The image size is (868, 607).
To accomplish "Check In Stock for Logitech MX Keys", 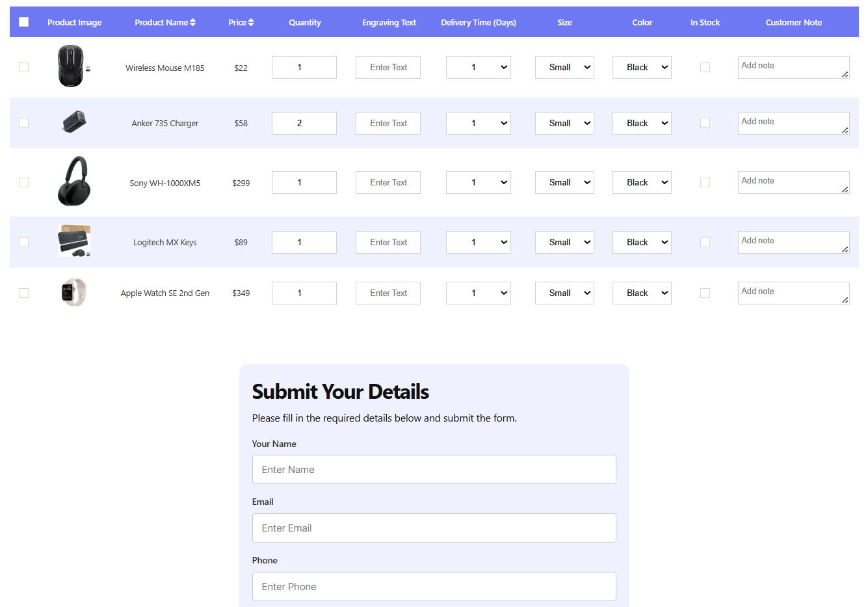I will tap(705, 242).
